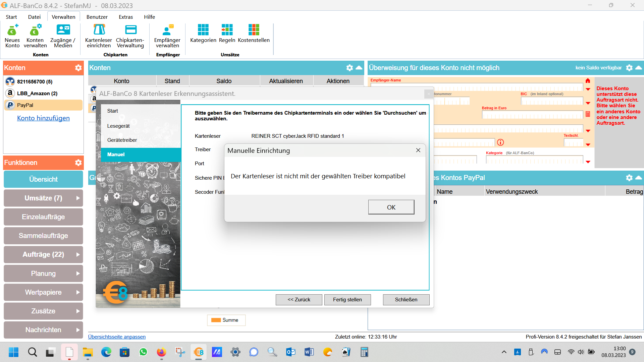The image size is (644, 362).
Task: Click Fertig stellen in the wizard
Action: pyautogui.click(x=347, y=300)
